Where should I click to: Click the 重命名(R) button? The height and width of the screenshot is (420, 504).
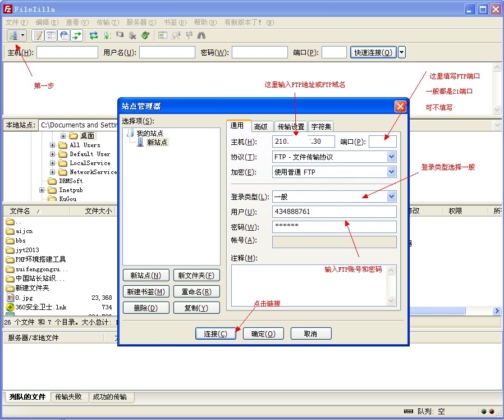[x=196, y=291]
